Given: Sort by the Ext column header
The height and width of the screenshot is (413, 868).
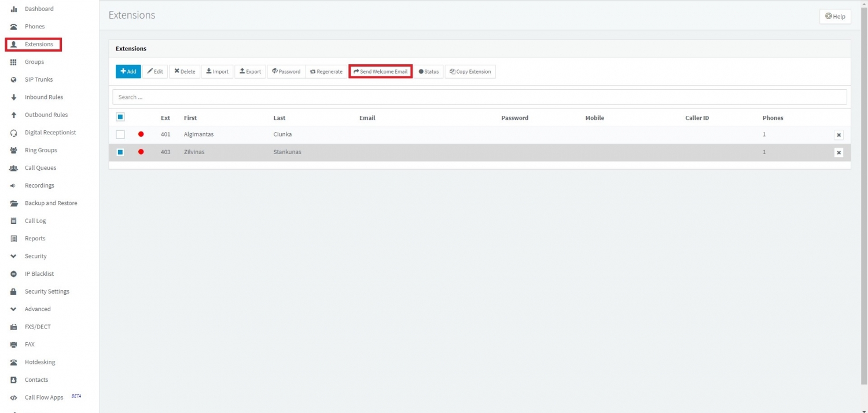Looking at the screenshot, I should [x=165, y=118].
